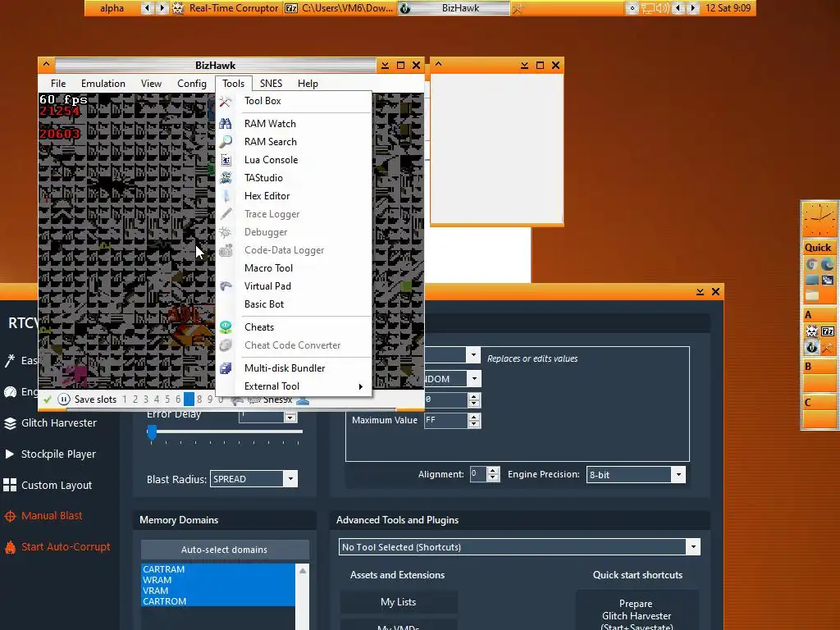The height and width of the screenshot is (630, 840).
Task: Click the Stockpile Player play icon
Action: click(10, 454)
